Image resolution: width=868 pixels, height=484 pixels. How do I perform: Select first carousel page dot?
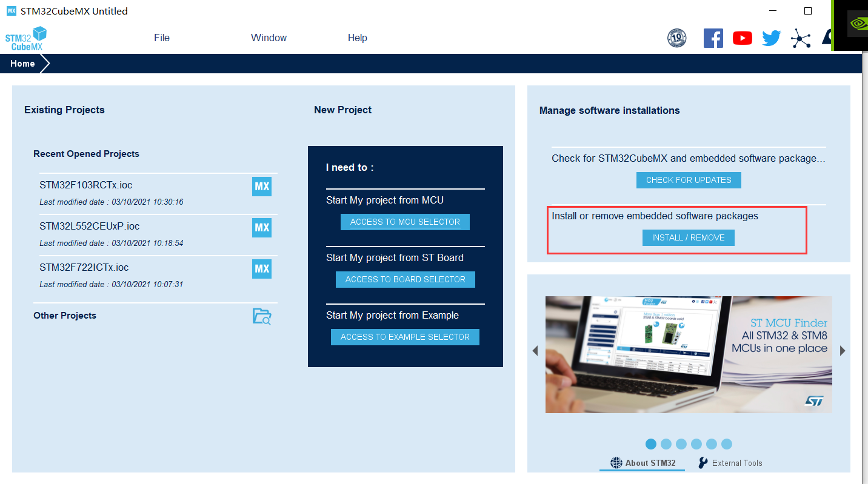coord(651,444)
